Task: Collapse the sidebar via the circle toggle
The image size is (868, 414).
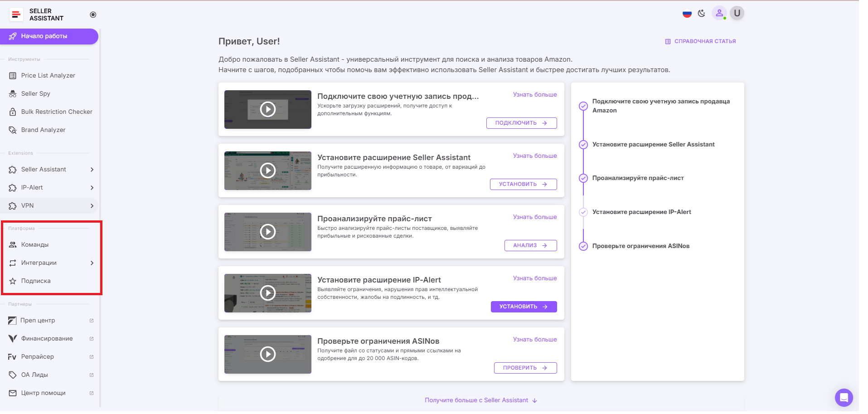Action: pos(93,15)
